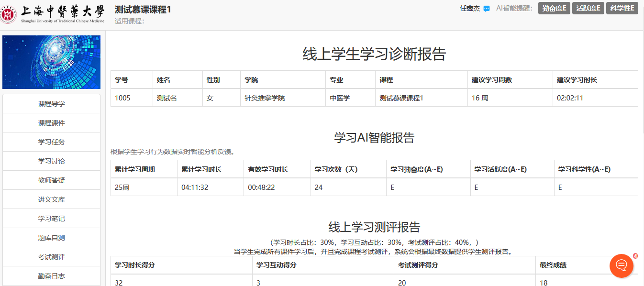Click the username 任鑫杰 in the header
The image size is (644, 286).
469,9
